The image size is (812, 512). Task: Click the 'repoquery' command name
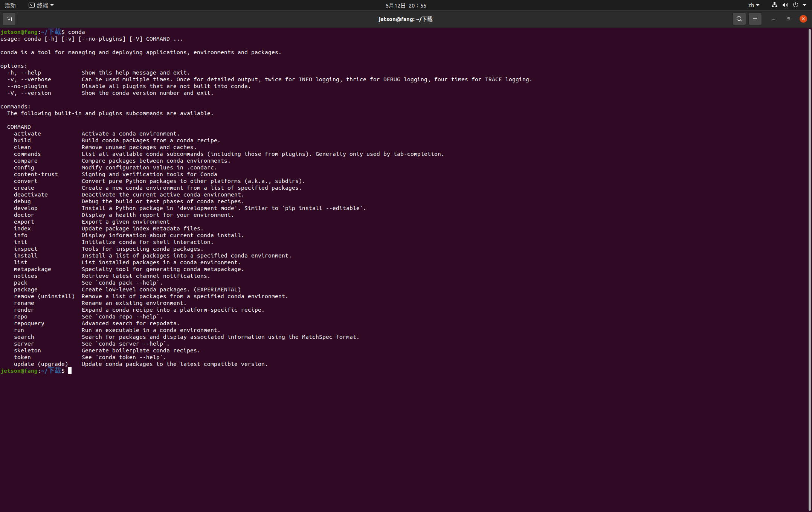click(29, 323)
